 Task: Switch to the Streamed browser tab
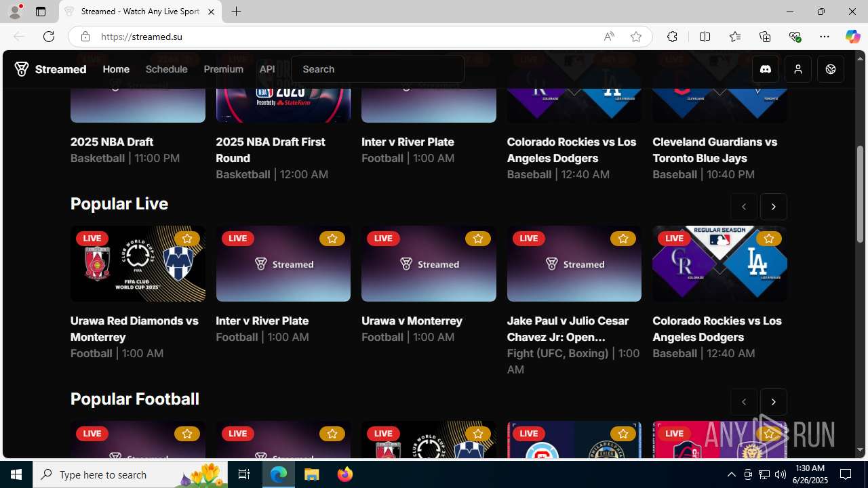[140, 12]
